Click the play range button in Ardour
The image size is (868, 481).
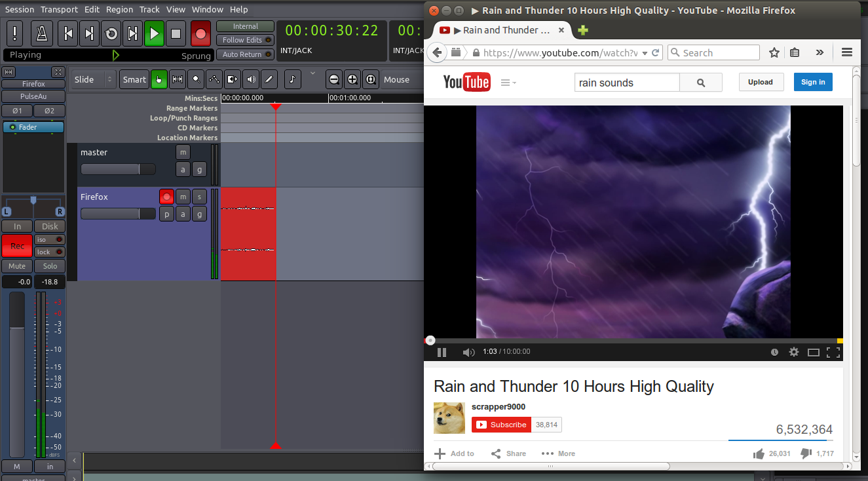tap(133, 33)
